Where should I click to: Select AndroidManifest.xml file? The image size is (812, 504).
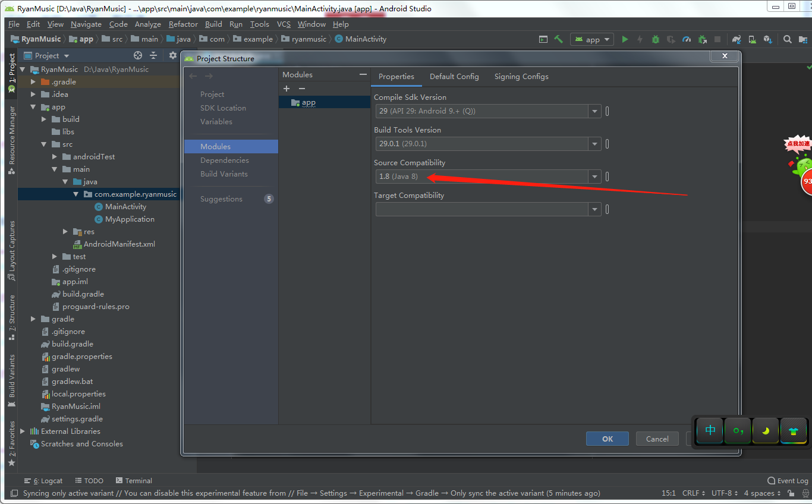click(119, 244)
